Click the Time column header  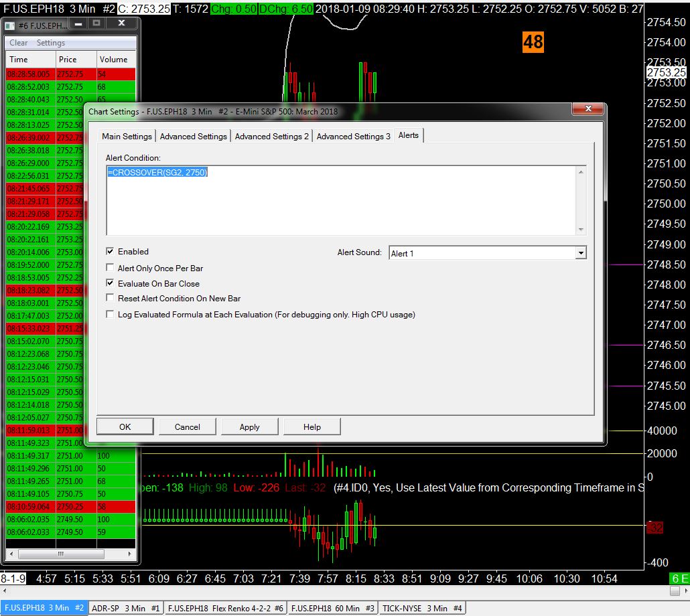(x=30, y=60)
